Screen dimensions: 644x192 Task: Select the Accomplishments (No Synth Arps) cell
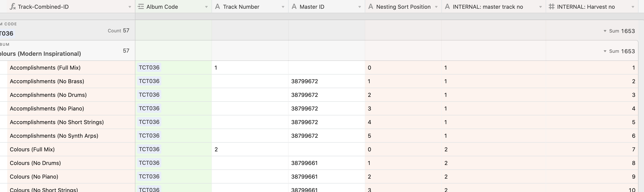pos(71,136)
